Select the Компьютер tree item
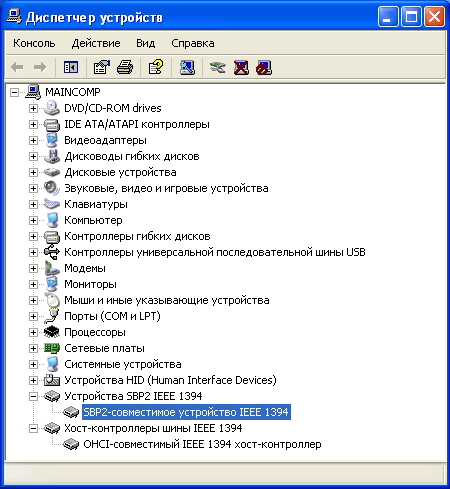This screenshot has width=450, height=489. (x=93, y=220)
